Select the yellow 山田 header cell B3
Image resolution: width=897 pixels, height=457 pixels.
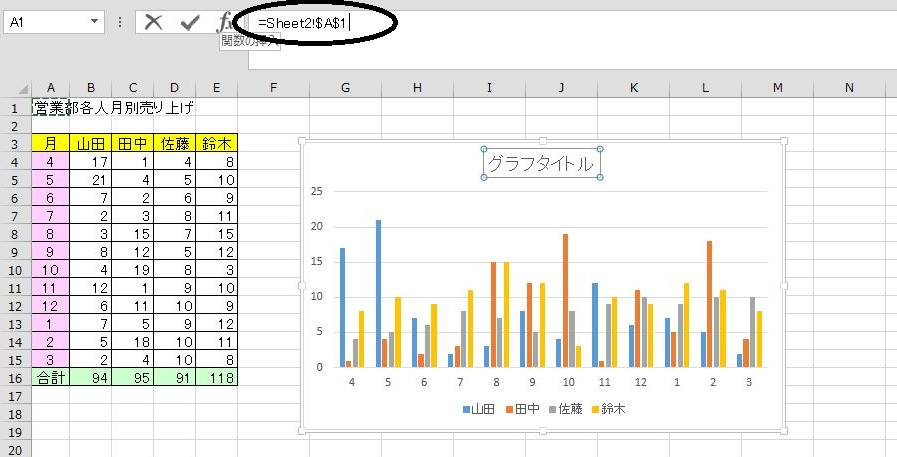point(91,143)
